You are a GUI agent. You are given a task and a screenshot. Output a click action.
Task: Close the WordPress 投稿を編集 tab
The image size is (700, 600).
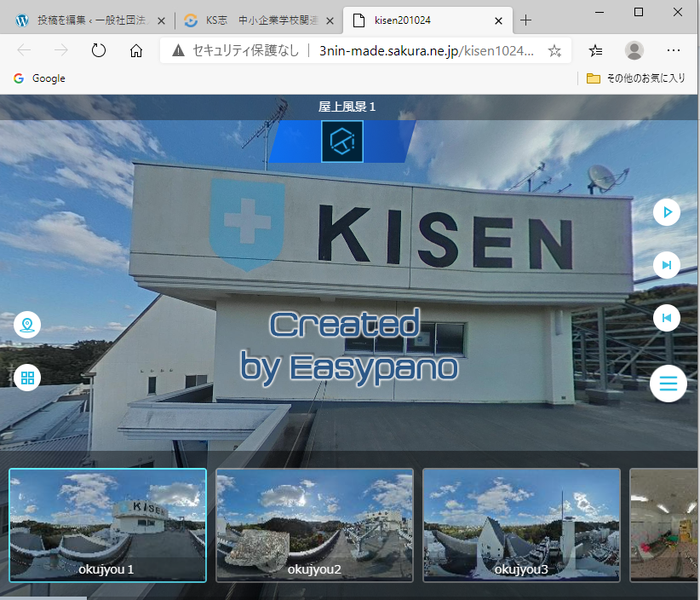[x=162, y=20]
